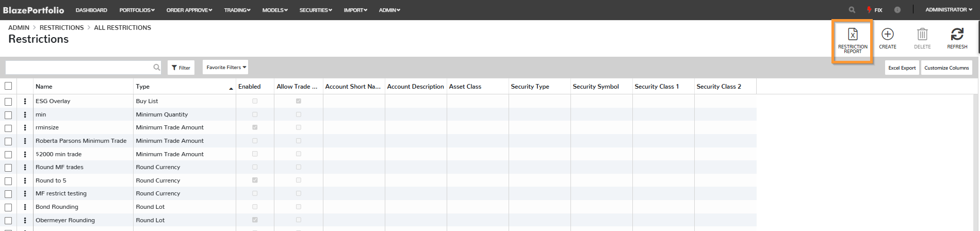Viewport: 980px width, 231px height.
Task: Open the Administrator user menu
Action: coord(949,10)
